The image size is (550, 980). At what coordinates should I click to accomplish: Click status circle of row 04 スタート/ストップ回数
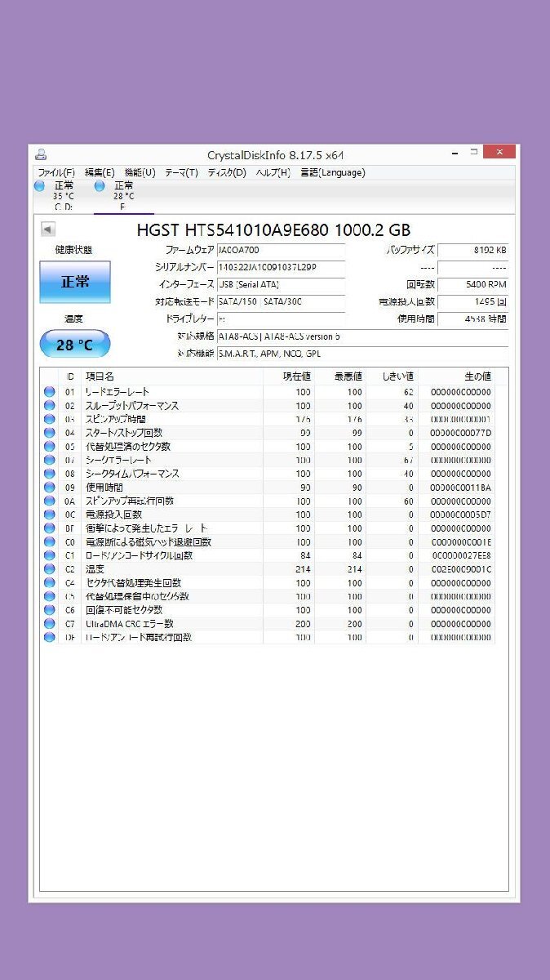[50, 433]
